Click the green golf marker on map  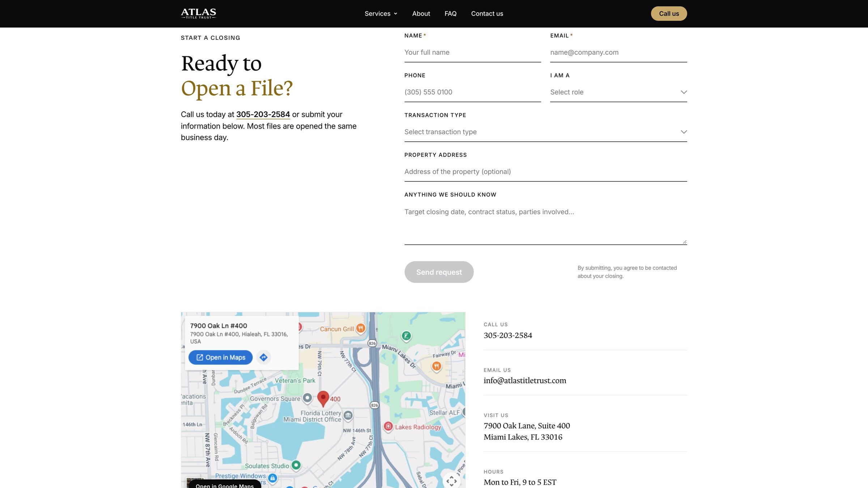tap(406, 336)
